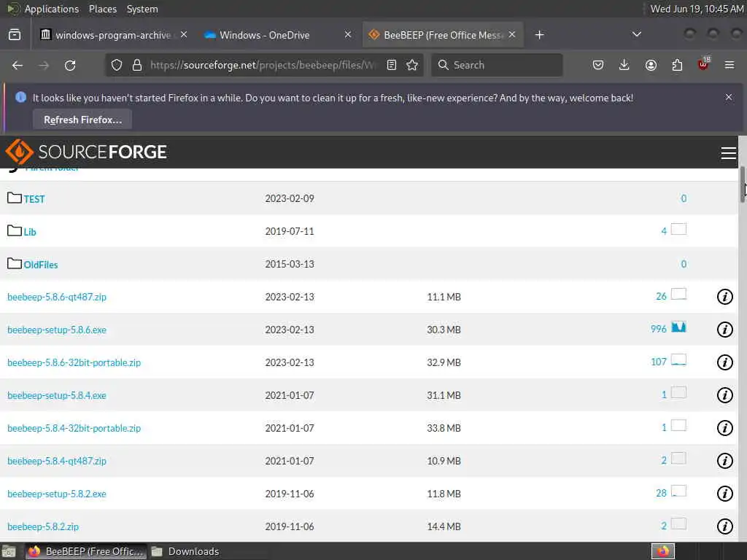Open the Applications menu
This screenshot has width=747, height=560.
coord(52,9)
